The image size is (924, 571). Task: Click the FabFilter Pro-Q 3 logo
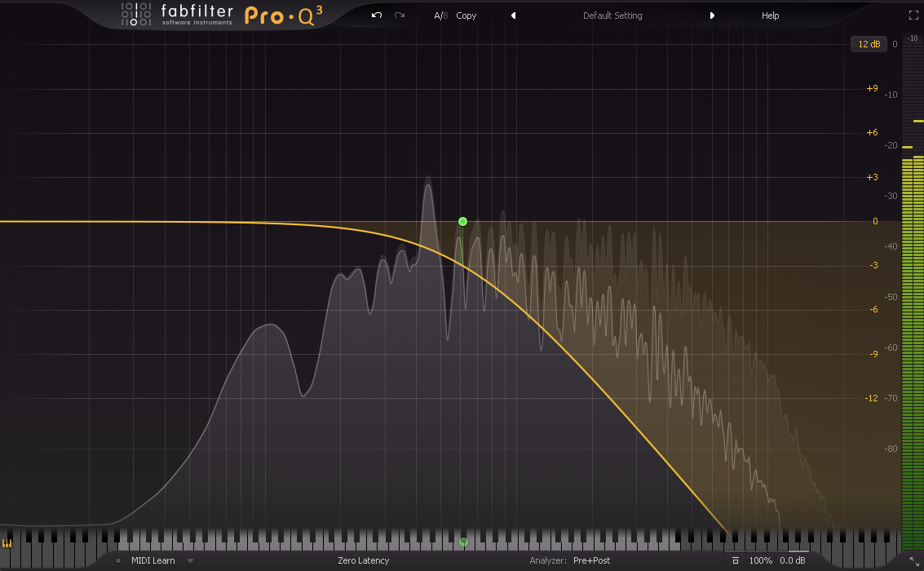[x=222, y=15]
